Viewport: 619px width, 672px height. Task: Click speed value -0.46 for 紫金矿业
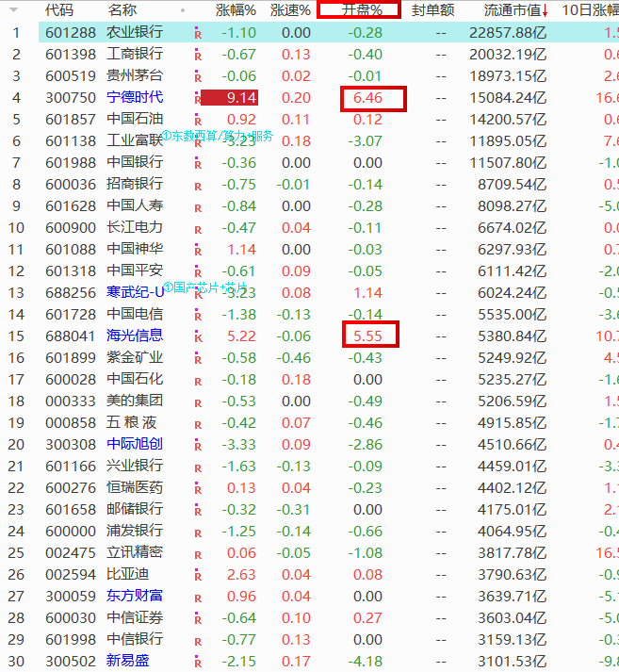click(293, 358)
